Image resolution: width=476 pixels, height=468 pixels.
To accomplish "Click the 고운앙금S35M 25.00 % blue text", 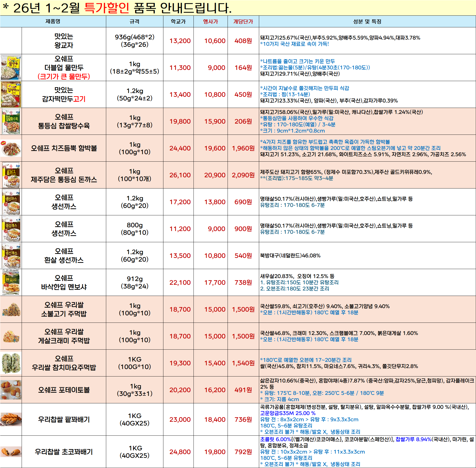I will (288, 413).
